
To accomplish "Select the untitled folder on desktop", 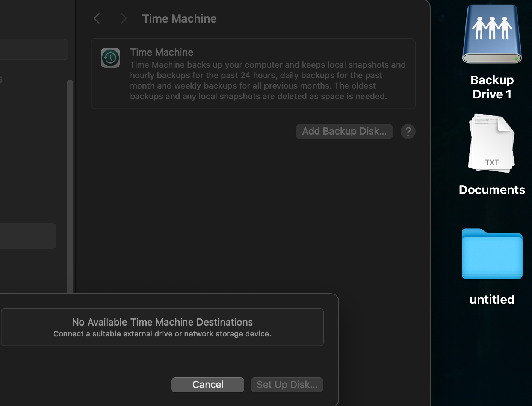I will [492, 254].
